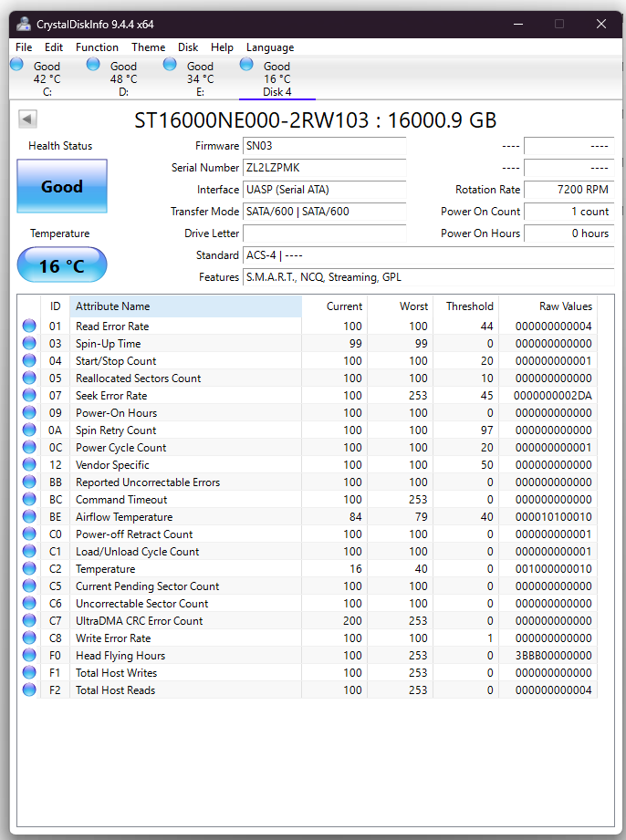This screenshot has height=840, width=626.
Task: Click status icon for Airflow Temperature
Action: [29, 516]
